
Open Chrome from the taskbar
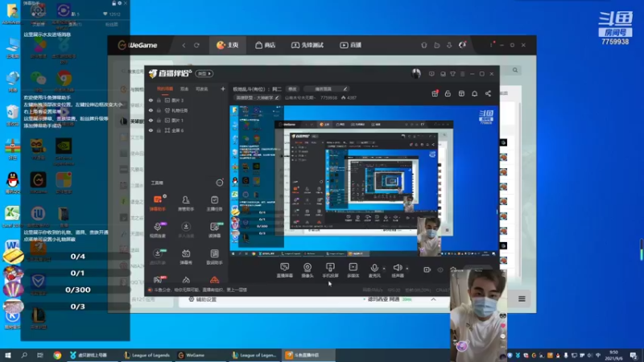pos(57,355)
